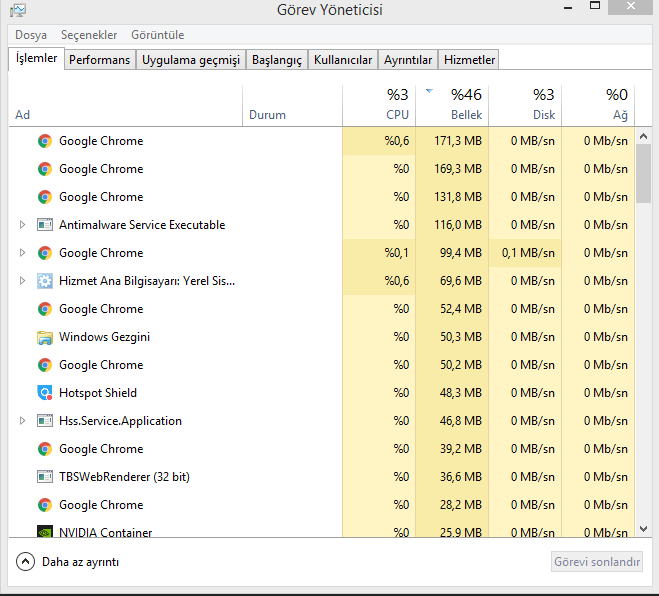Click the scrollbar up arrow

(x=643, y=136)
